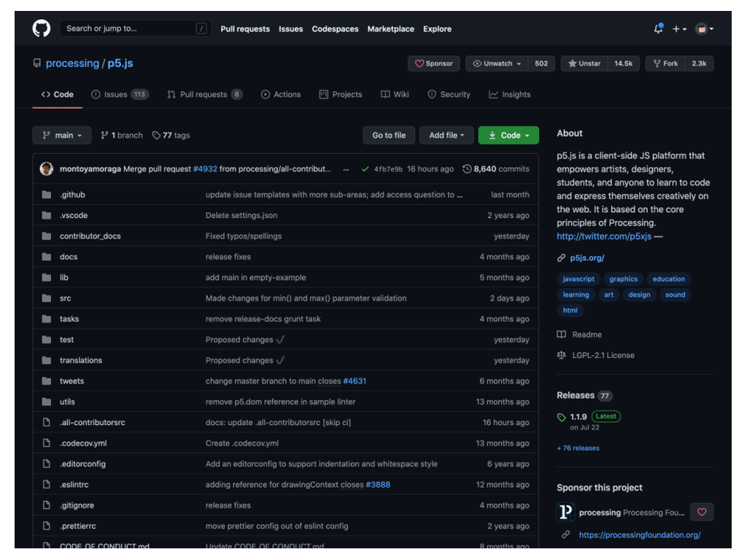Screen dimensions: 747x560
Task: Click the Sponsor heart icon
Action: 420,63
